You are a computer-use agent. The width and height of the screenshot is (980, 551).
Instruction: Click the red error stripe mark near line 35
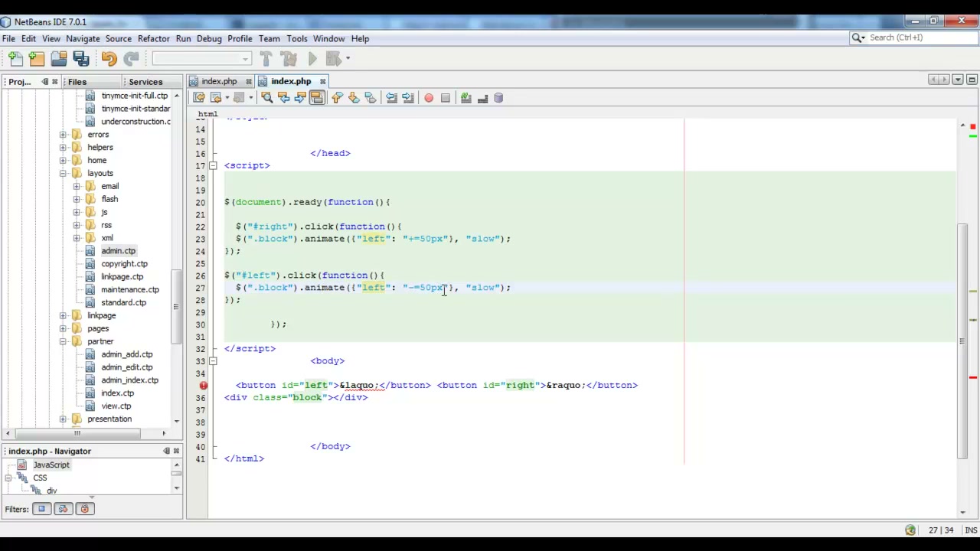pyautogui.click(x=972, y=378)
